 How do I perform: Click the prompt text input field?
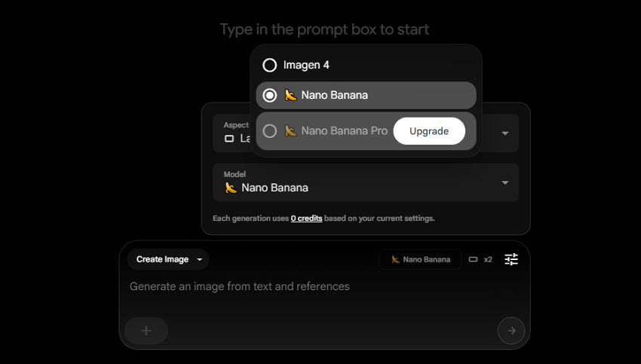(324, 286)
